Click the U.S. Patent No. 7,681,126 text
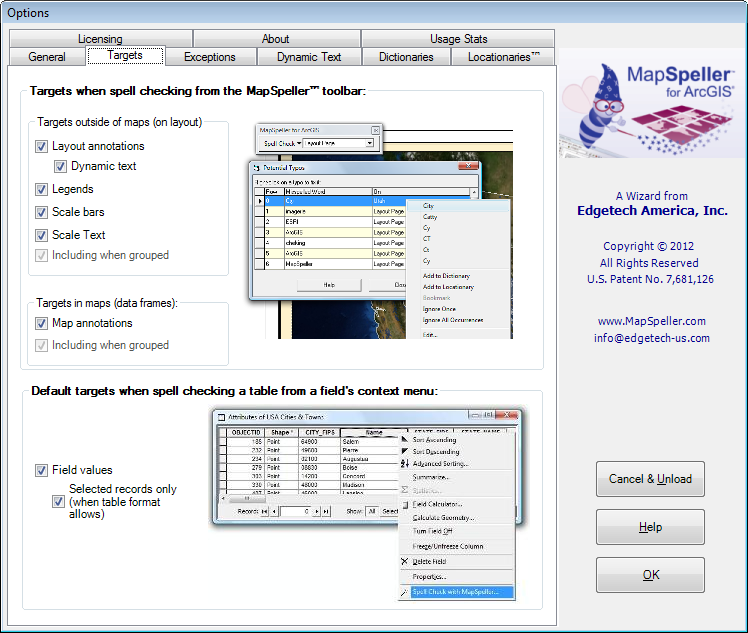The height and width of the screenshot is (633, 748). 650,279
